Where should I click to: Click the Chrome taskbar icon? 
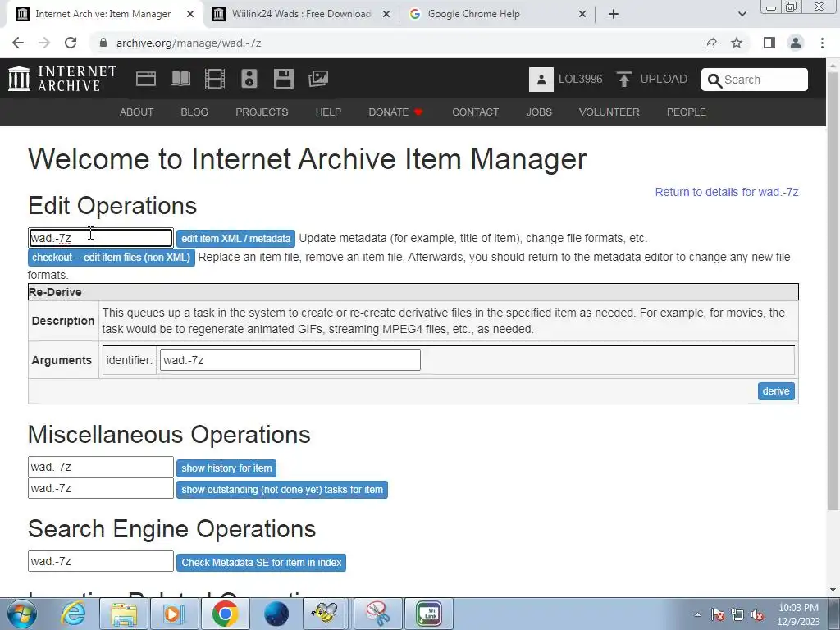[x=225, y=614]
